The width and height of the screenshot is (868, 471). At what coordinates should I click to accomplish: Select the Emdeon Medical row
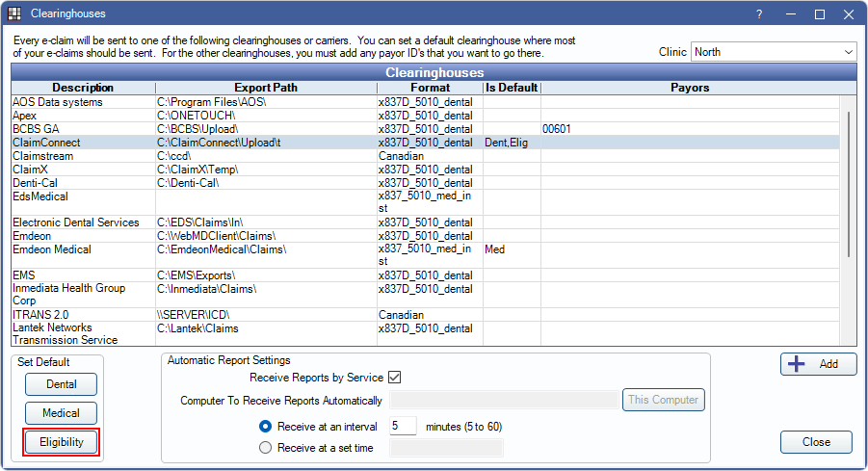point(425,255)
